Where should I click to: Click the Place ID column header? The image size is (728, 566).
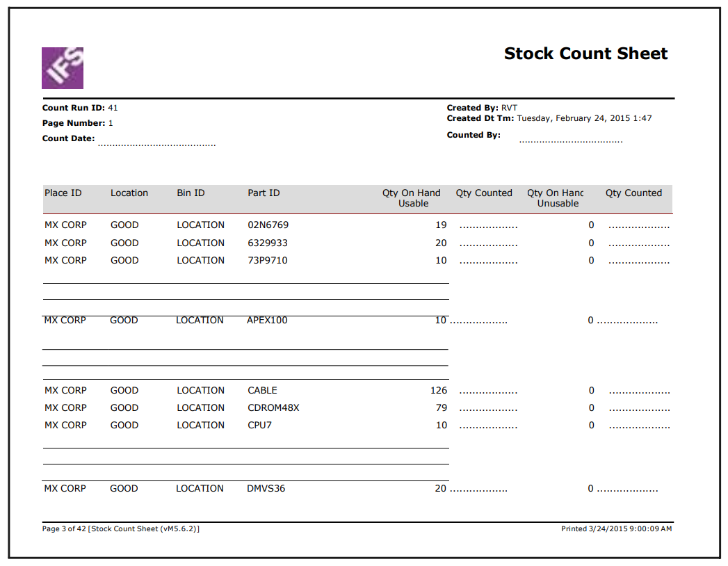point(63,193)
